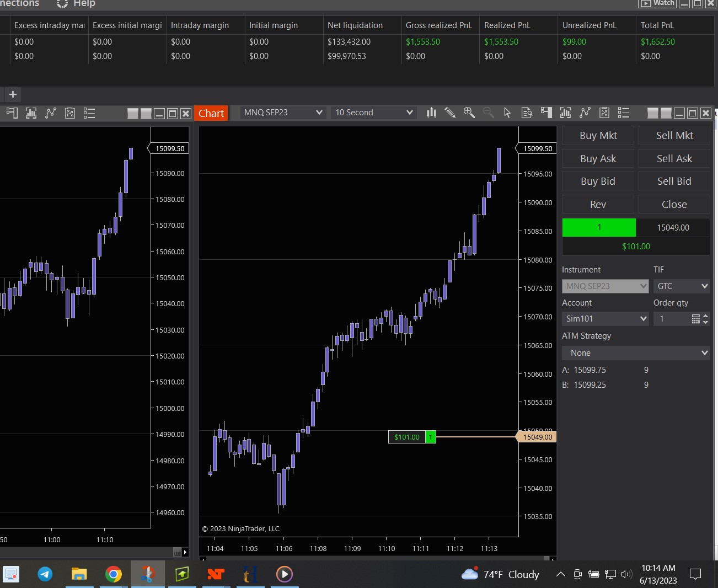718x588 pixels.
Task: Open Chrome from the taskbar
Action: [113, 574]
